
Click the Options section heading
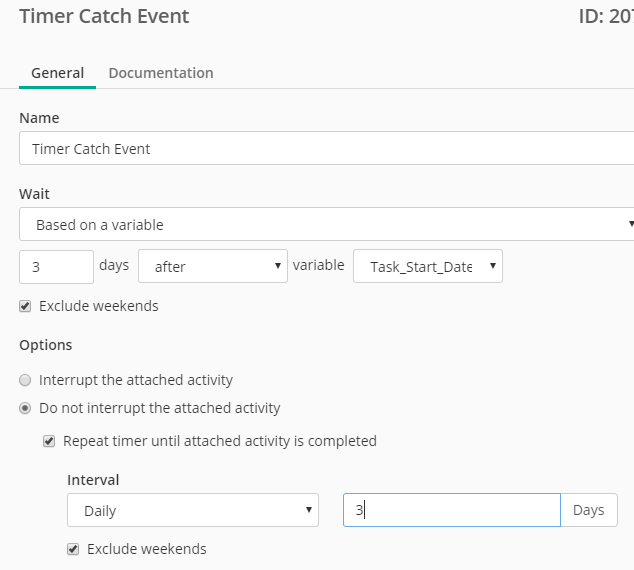click(46, 345)
